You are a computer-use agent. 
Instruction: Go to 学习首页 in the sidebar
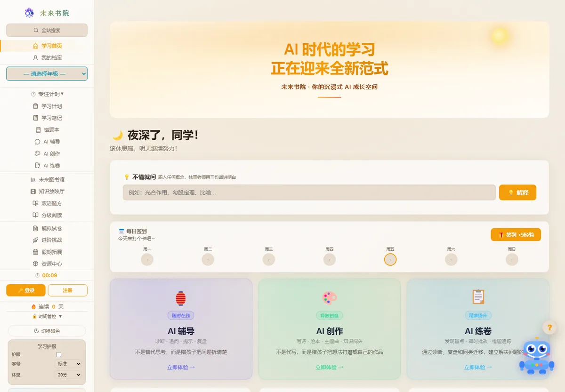47,46
